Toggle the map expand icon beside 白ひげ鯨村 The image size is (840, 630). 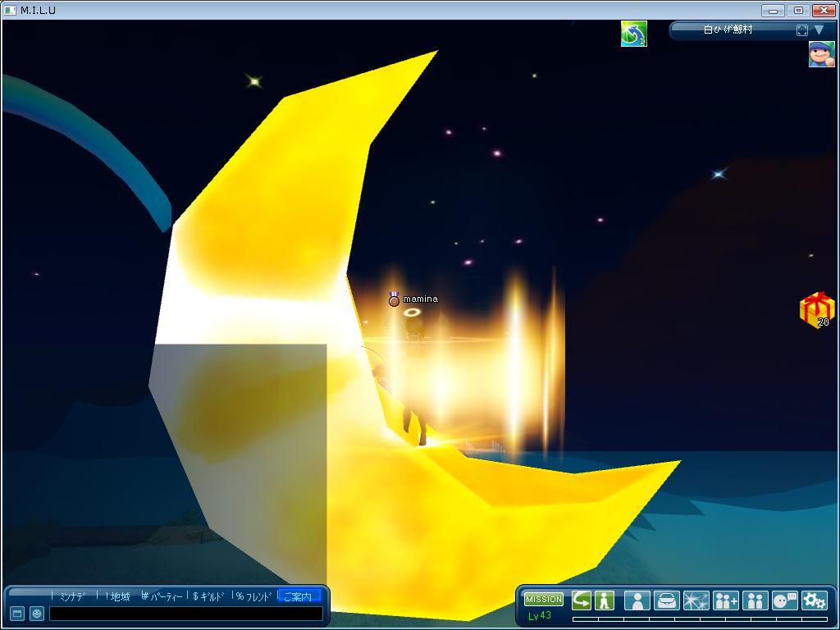tap(802, 30)
